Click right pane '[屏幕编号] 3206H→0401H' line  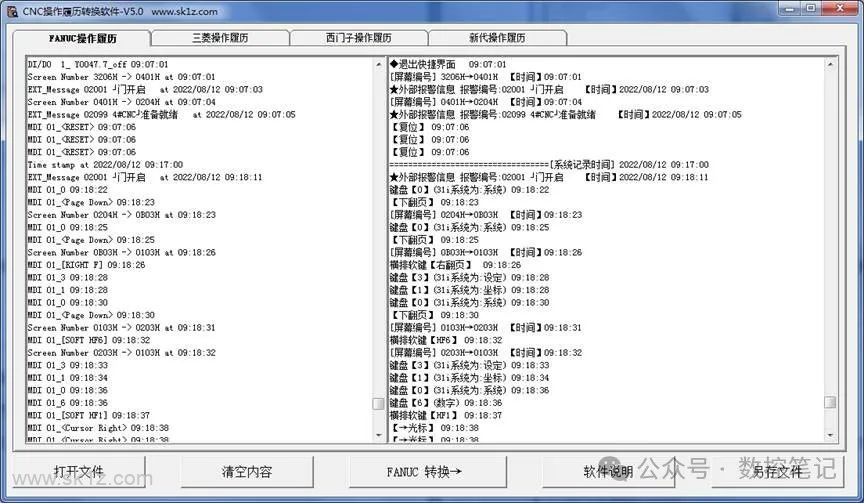click(485, 77)
